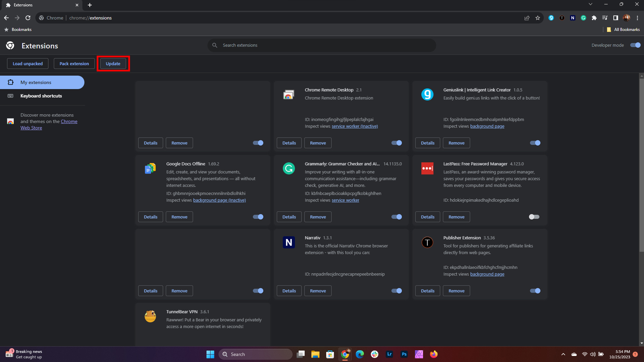Open the Extensions puzzle piece menu
This screenshot has height=362, width=644.
pos(594,18)
